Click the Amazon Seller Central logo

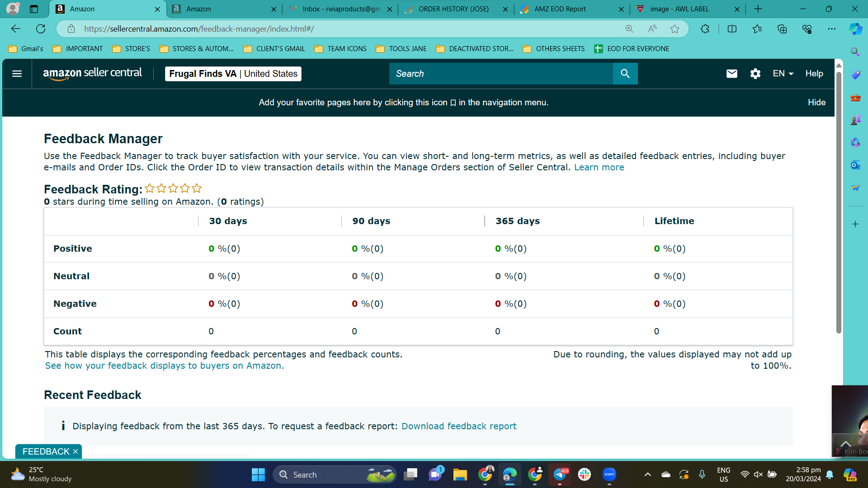(x=92, y=74)
